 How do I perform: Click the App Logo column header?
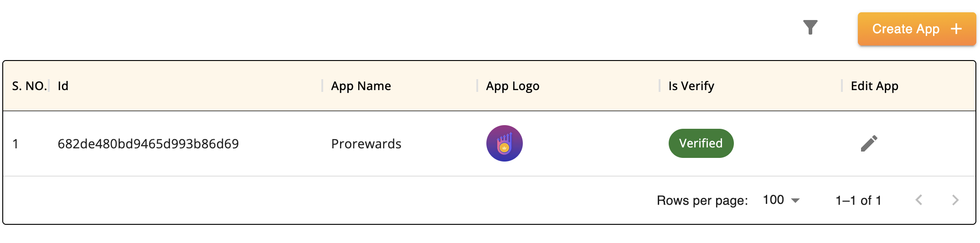(x=512, y=86)
